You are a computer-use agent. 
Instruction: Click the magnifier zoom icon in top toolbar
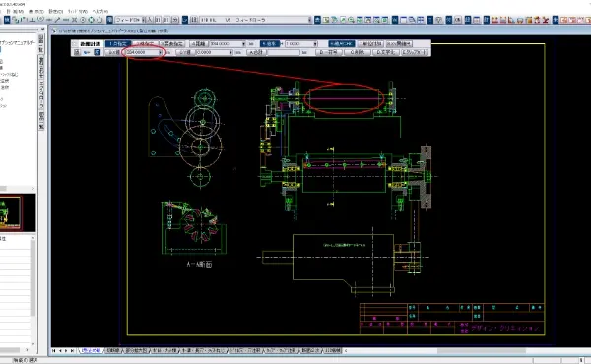point(351,20)
